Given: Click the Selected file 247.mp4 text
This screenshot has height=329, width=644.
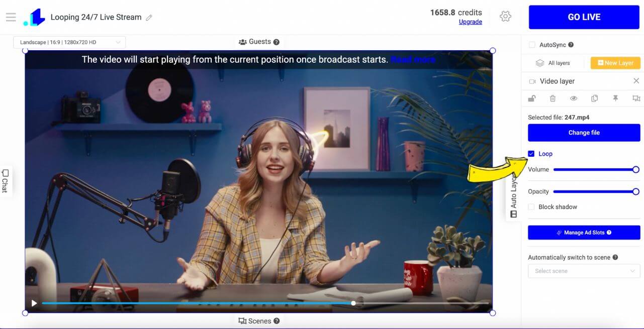Looking at the screenshot, I should [x=559, y=118].
